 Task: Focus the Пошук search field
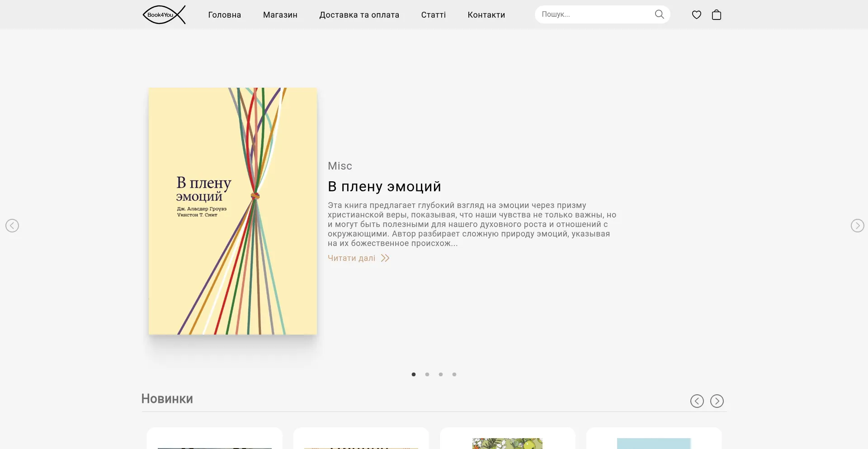(x=594, y=14)
